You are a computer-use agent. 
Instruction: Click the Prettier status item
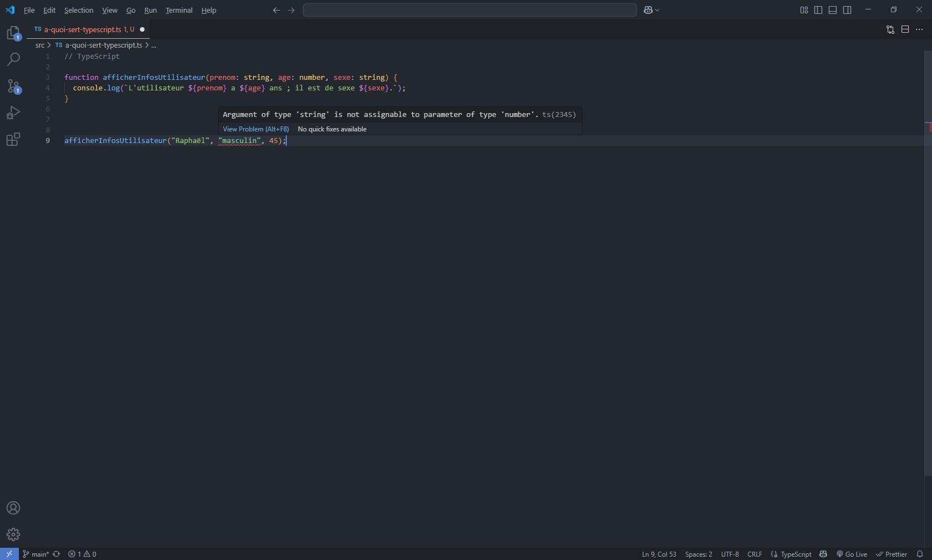(x=892, y=554)
